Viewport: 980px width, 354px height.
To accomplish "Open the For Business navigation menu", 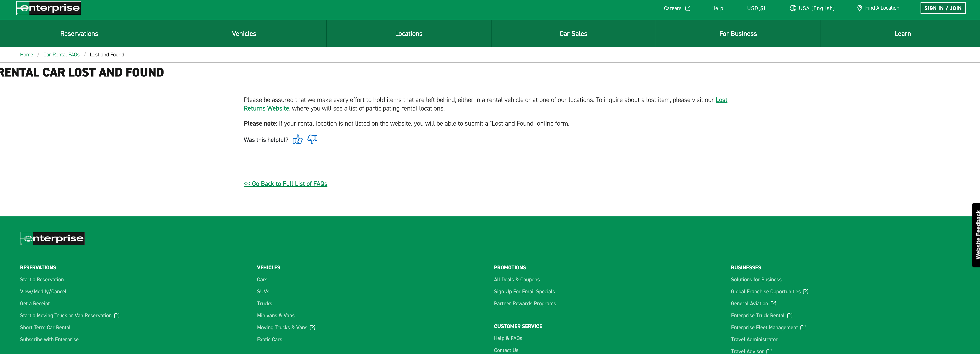I will coord(738,33).
